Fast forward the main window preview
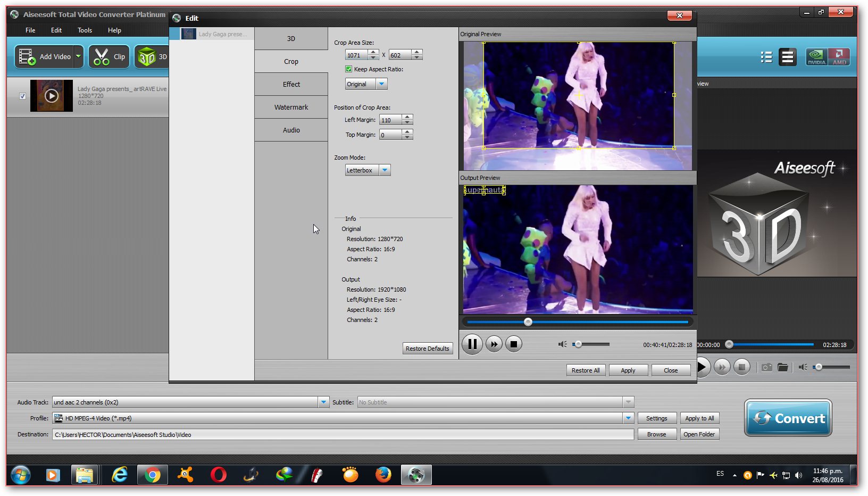Image resolution: width=868 pixels, height=496 pixels. pos(722,367)
